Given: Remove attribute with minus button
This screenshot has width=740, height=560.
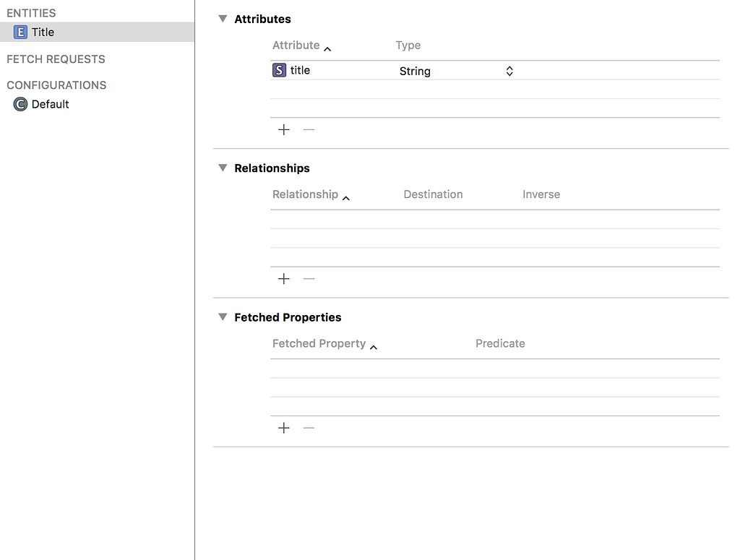Looking at the screenshot, I should click(309, 130).
